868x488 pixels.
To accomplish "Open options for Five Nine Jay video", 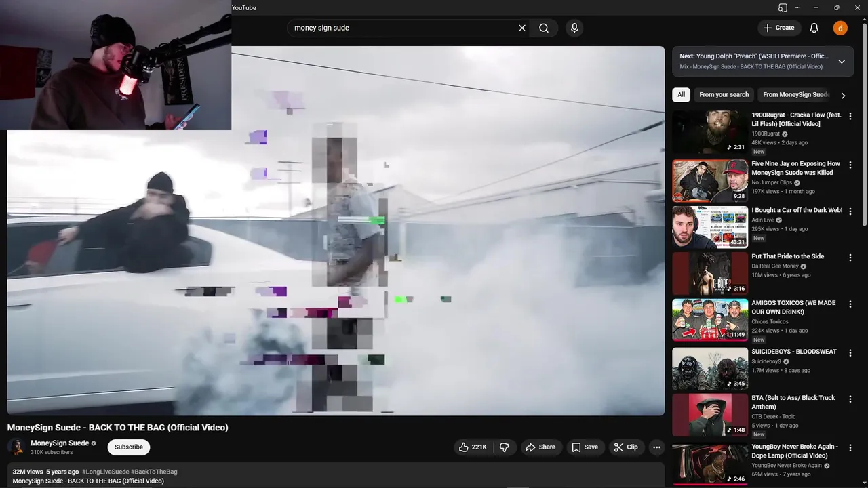I will 850,165.
